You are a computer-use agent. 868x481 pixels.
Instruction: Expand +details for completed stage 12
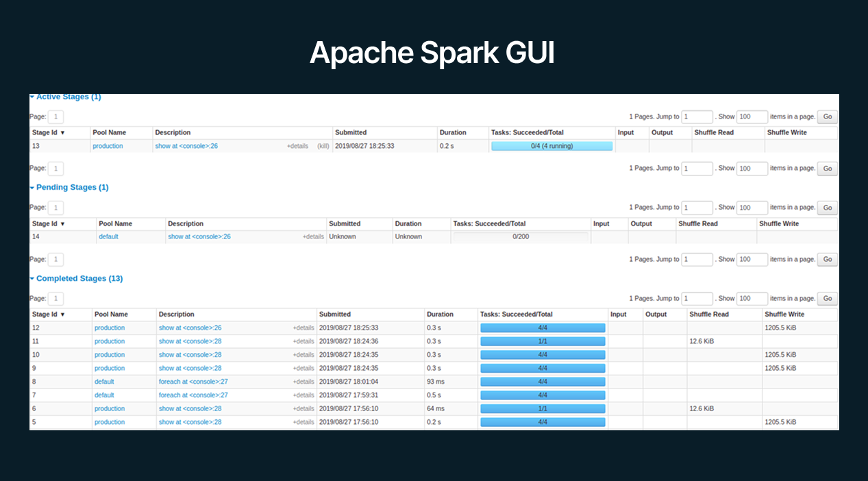(x=303, y=328)
